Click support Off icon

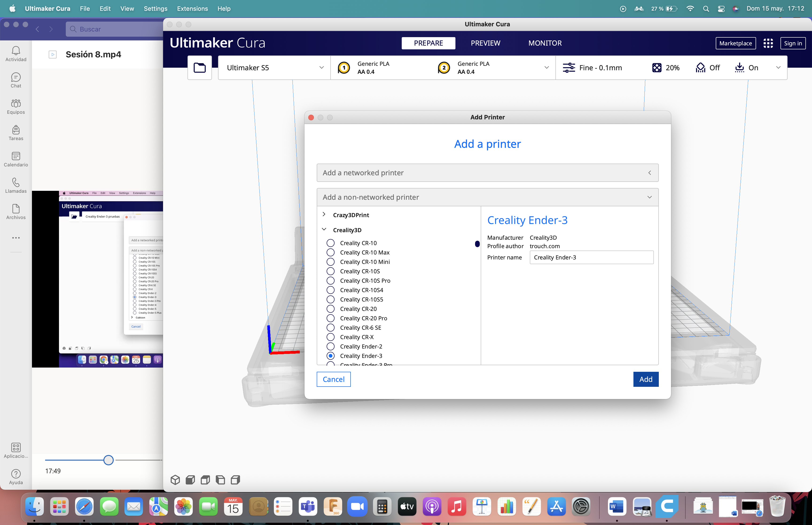pyautogui.click(x=700, y=67)
